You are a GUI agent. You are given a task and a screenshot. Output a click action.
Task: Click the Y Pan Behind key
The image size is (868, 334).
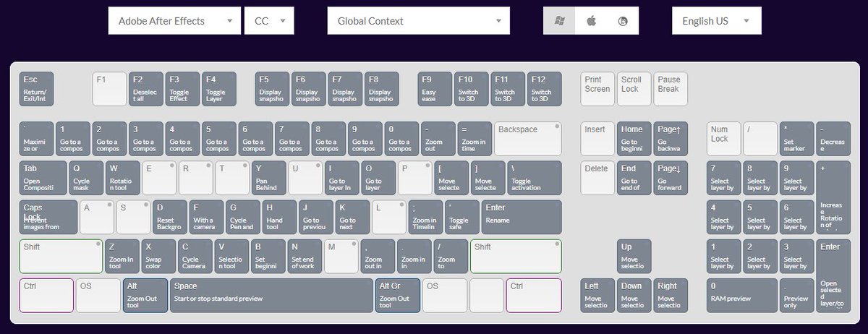[x=269, y=178]
